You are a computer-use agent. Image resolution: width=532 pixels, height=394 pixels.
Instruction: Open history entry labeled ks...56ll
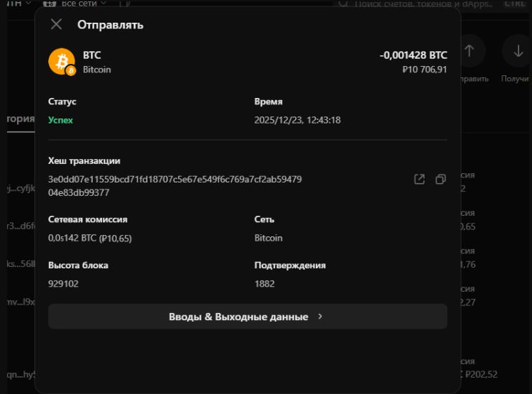[x=19, y=265]
